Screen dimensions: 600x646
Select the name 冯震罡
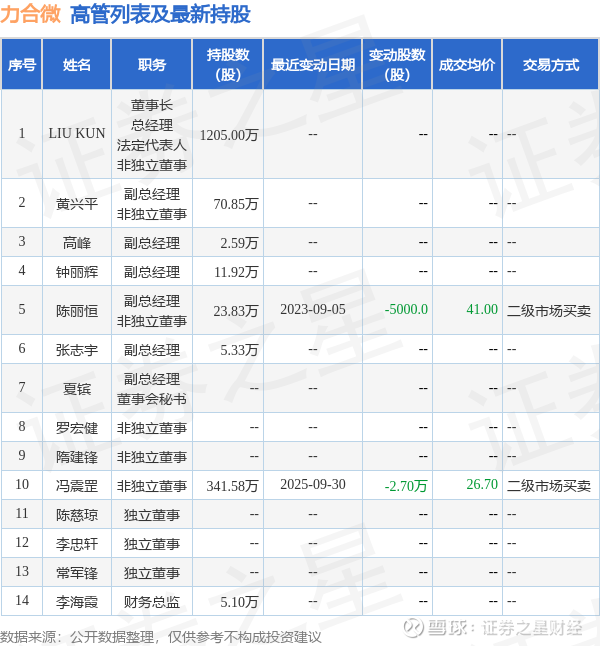click(x=77, y=486)
